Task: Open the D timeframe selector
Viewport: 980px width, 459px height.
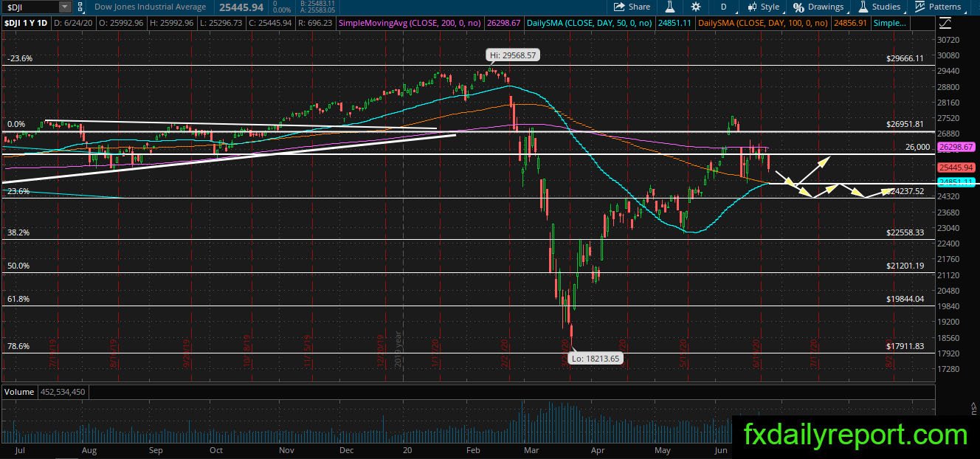Action: click(x=724, y=7)
